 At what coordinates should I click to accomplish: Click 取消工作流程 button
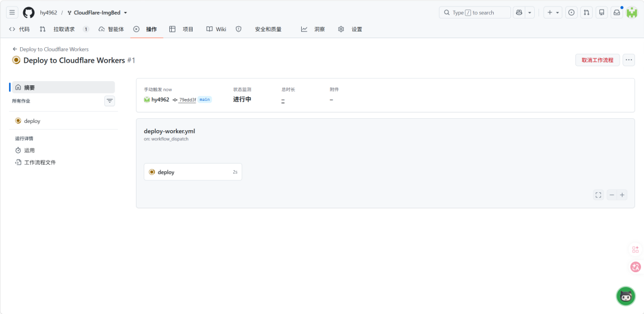coord(597,60)
